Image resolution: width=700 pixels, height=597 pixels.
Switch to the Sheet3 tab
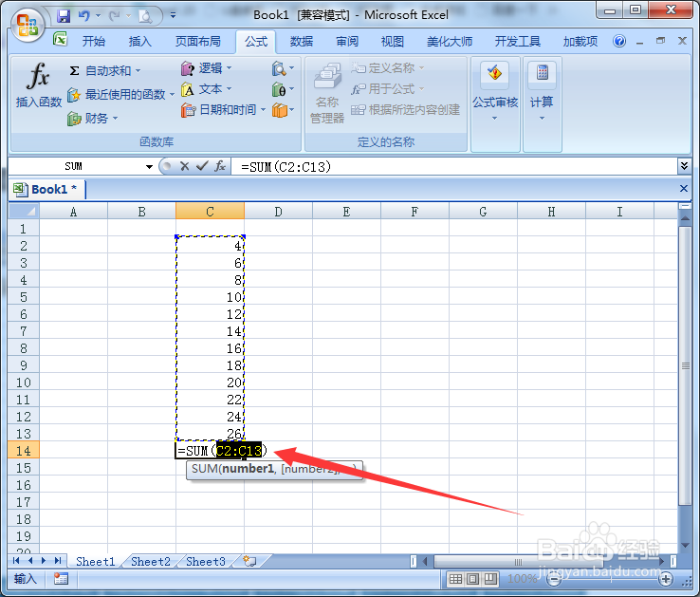[206, 561]
